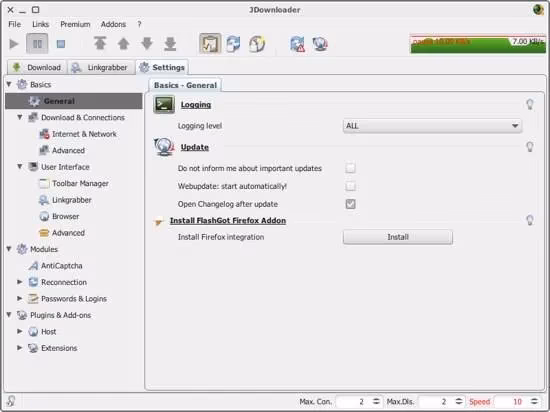Click the reconnect toolbar icon
Image resolution: width=550 pixels, height=412 pixels.
click(233, 43)
